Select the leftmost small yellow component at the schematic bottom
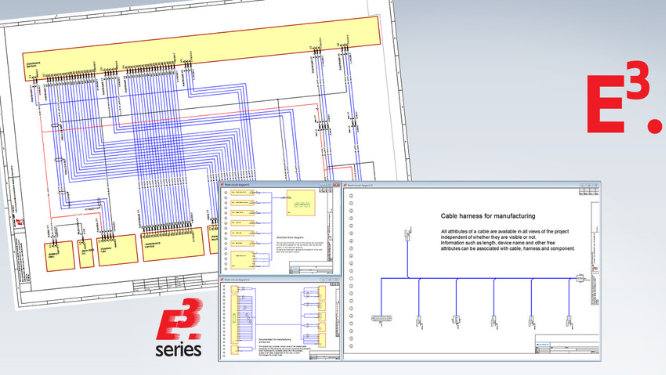Viewport: 666px width, 375px height. pos(60,256)
